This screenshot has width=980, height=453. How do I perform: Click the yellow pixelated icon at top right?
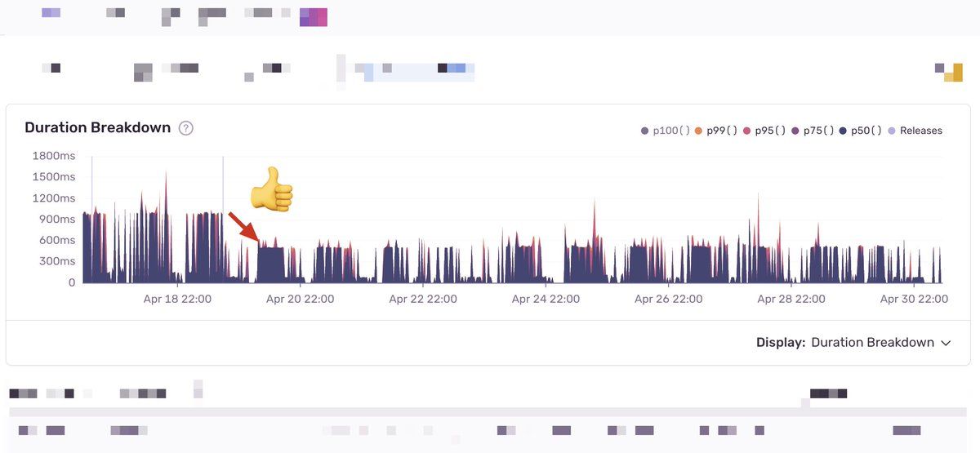pyautogui.click(x=949, y=72)
